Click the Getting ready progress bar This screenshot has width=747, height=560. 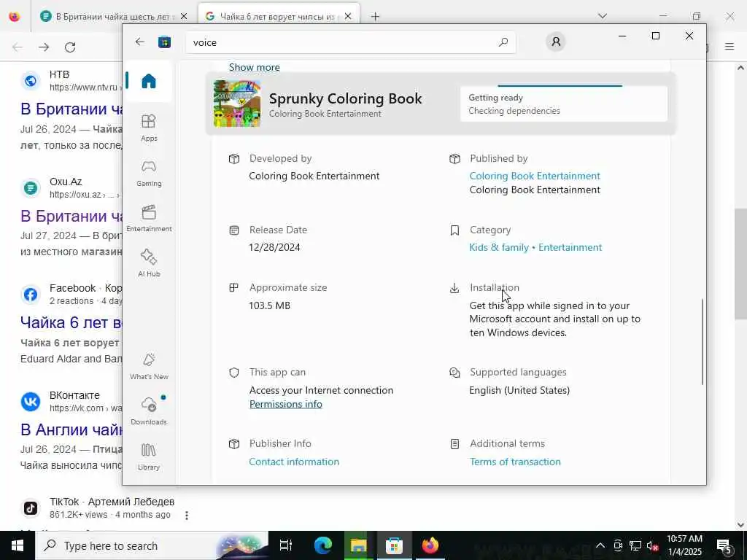560,86
